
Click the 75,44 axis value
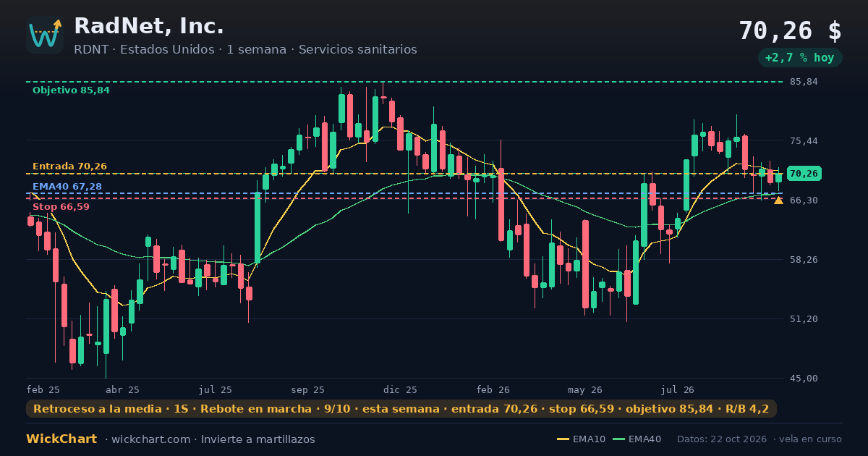(804, 140)
